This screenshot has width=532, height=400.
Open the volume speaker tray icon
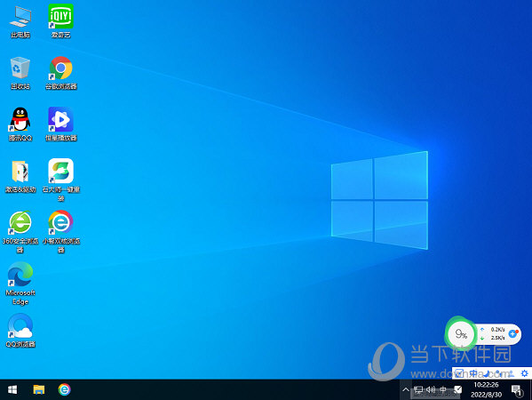[x=431, y=389]
